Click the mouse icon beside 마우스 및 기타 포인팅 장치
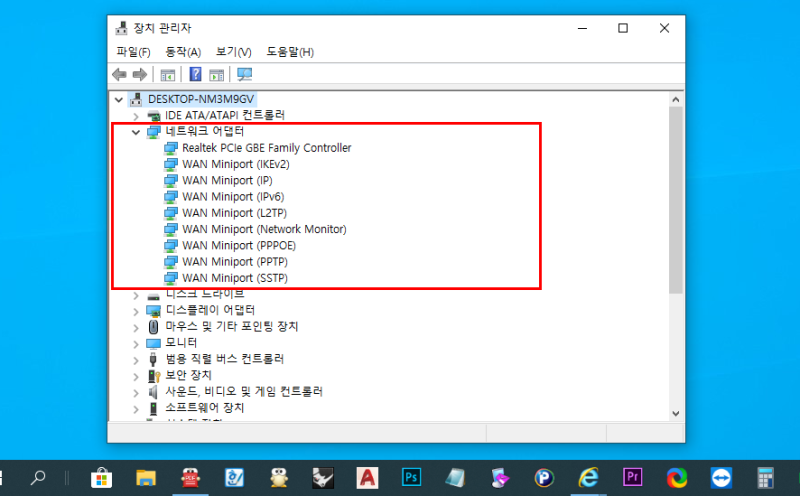The image size is (800, 496). [153, 327]
